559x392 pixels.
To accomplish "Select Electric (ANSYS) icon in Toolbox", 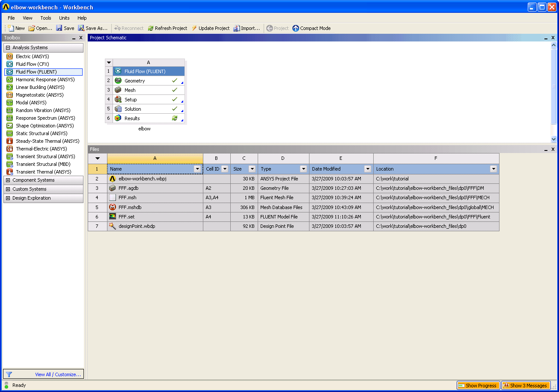I will click(x=10, y=56).
